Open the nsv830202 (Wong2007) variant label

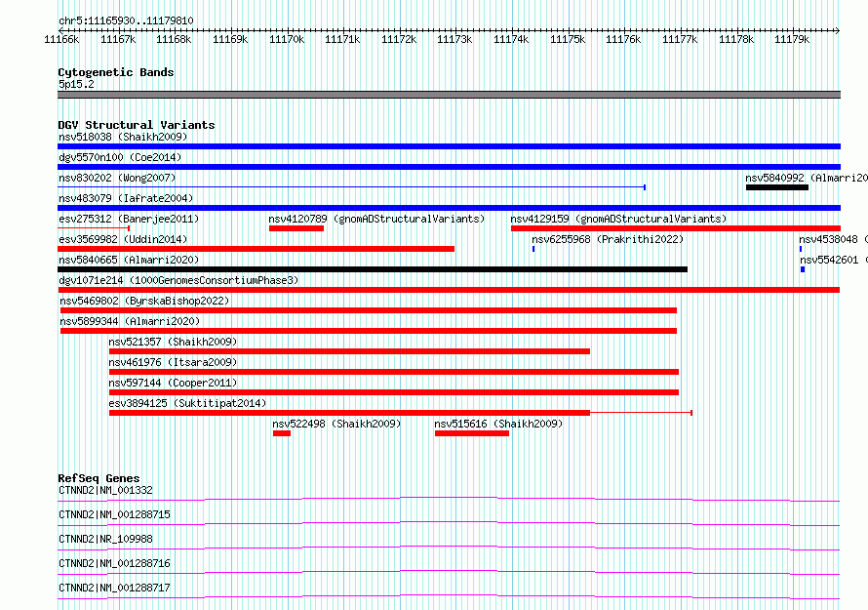pyautogui.click(x=117, y=178)
